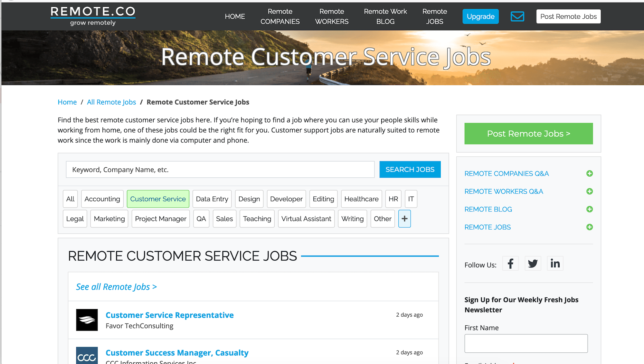Image resolution: width=644 pixels, height=364 pixels.
Task: Open the email newsletter envelope icon
Action: pos(517,16)
